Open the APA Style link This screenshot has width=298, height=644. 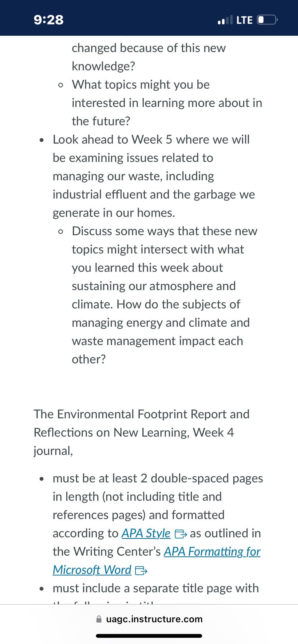pyautogui.click(x=146, y=533)
